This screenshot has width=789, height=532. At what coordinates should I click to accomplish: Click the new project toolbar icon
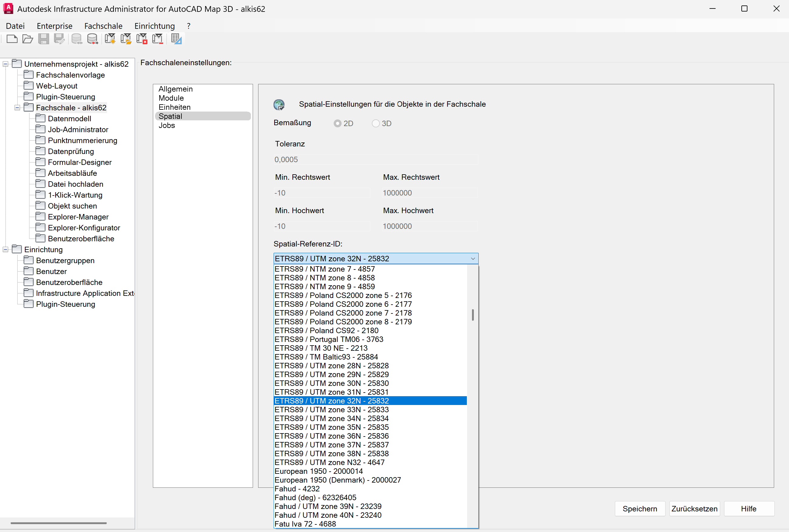(12, 39)
